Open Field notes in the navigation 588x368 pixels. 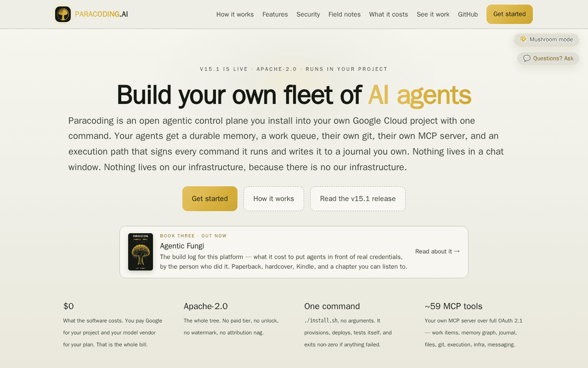pos(345,14)
